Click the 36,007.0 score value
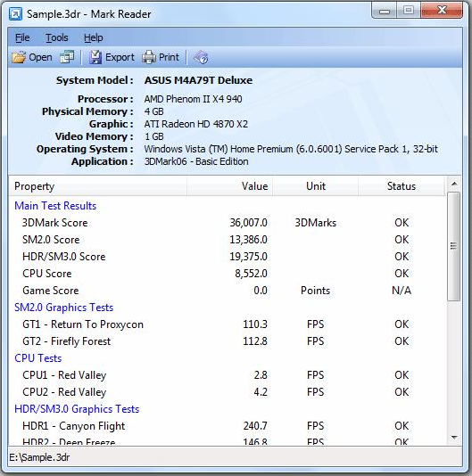Image resolution: width=472 pixels, height=476 pixels. 248,223
